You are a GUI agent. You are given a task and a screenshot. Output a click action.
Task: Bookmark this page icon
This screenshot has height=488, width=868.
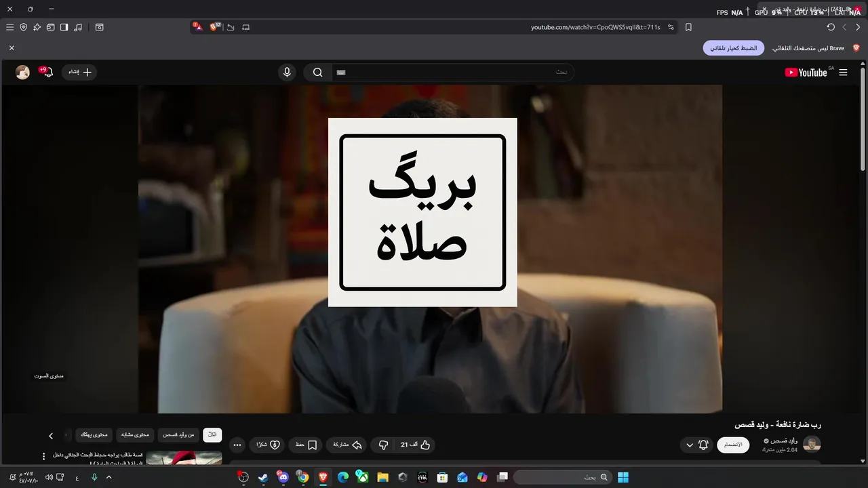click(688, 27)
